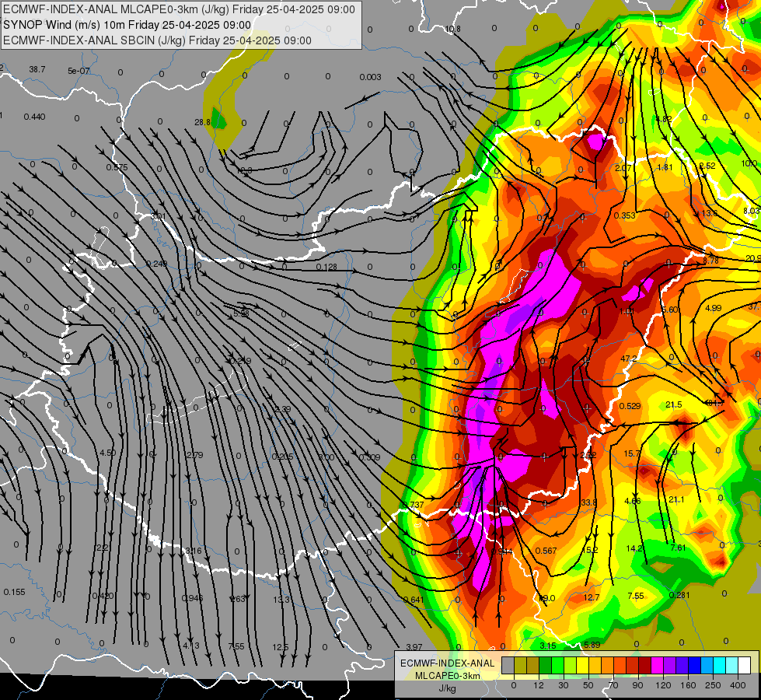Click the MLCAPE0-3km legend subtitle
Image resolution: width=761 pixels, height=700 pixels.
(x=447, y=675)
